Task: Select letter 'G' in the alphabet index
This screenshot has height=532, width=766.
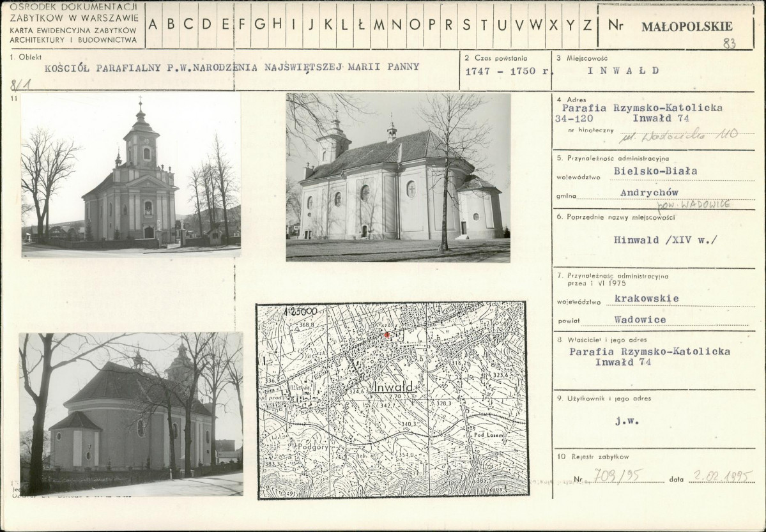Action: pos(260,24)
